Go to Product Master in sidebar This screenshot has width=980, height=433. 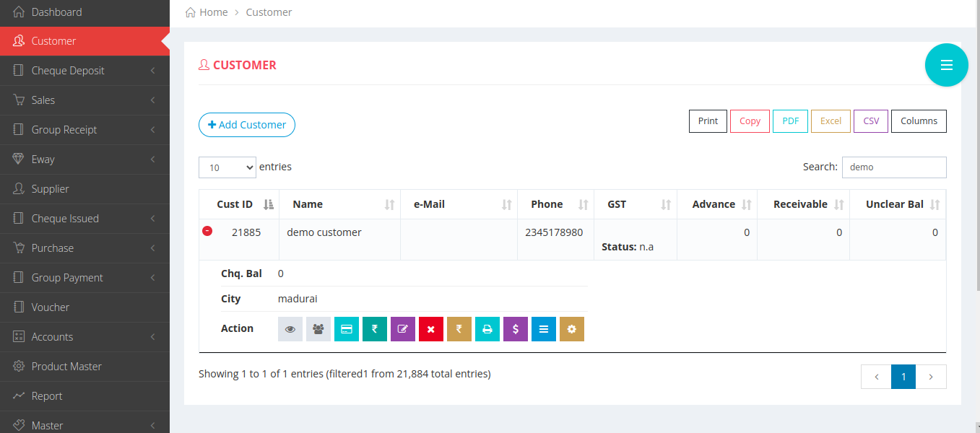click(66, 367)
